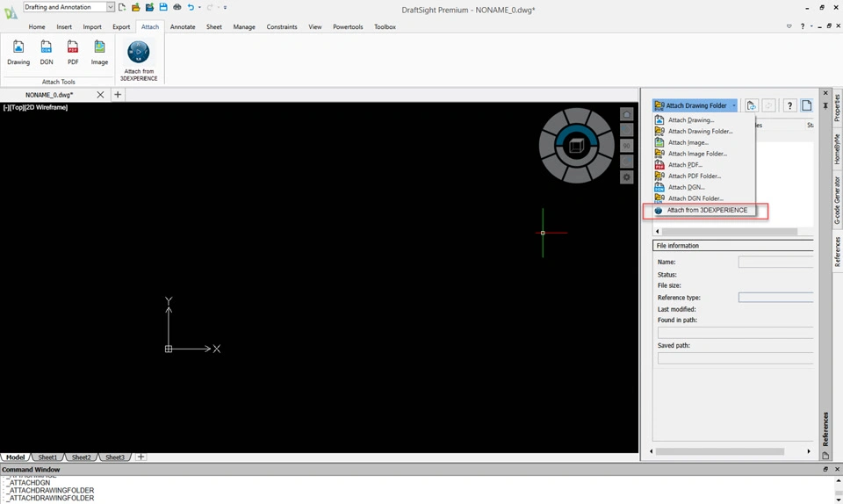Click the Redo arrow icon
Image resolution: width=843 pixels, height=504 pixels.
pyautogui.click(x=210, y=7)
